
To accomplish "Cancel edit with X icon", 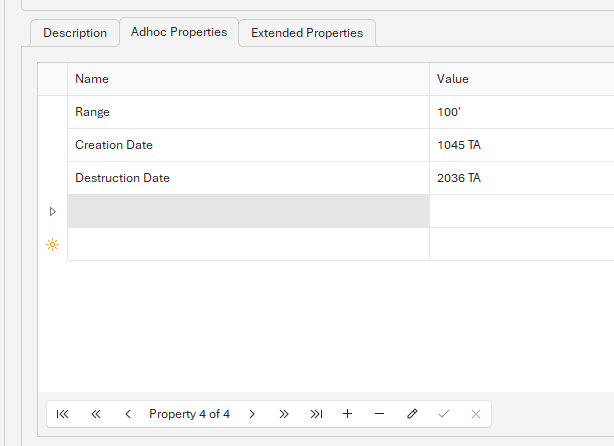I will pyautogui.click(x=476, y=414).
